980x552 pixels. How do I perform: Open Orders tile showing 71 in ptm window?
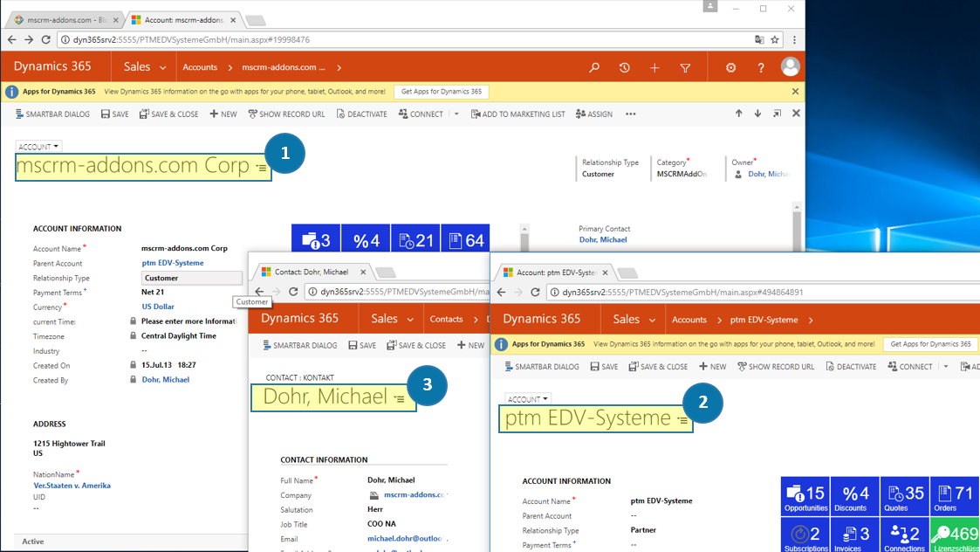pos(955,496)
